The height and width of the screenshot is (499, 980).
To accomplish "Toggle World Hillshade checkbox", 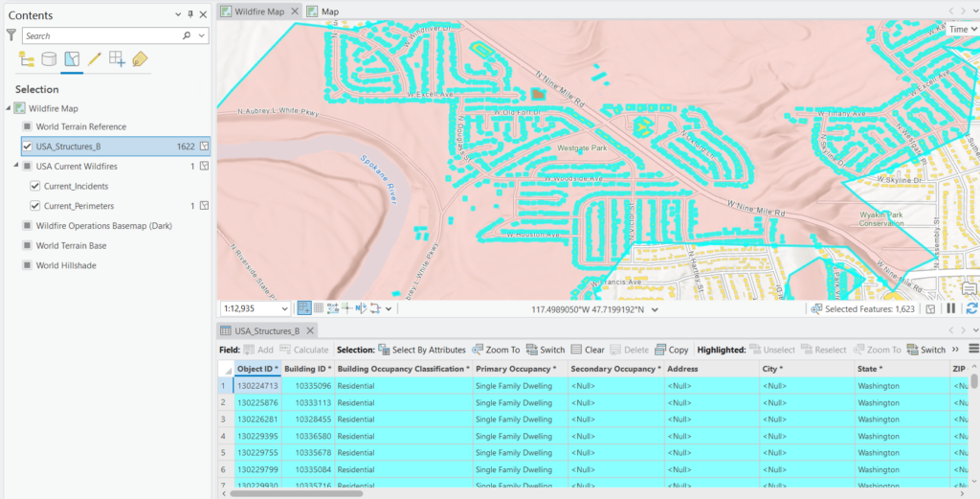I will (27, 265).
